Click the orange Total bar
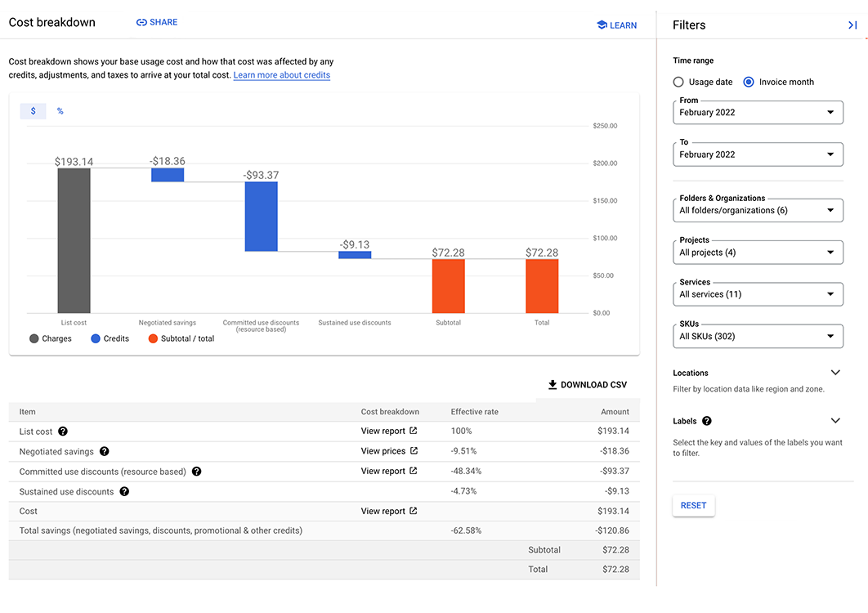Image resolution: width=868 pixels, height=613 pixels. coord(542,286)
